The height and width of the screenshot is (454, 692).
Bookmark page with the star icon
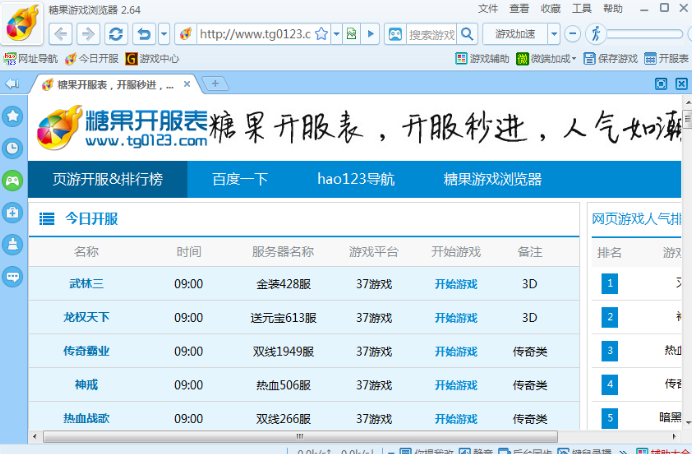tap(322, 34)
